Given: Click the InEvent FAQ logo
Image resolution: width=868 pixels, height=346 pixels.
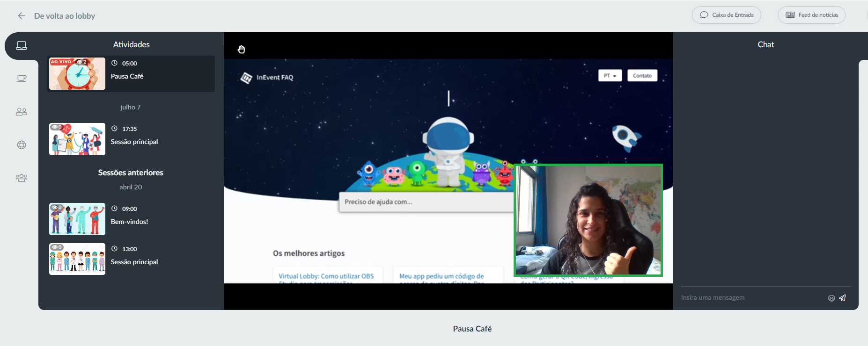Looking at the screenshot, I should (x=267, y=78).
